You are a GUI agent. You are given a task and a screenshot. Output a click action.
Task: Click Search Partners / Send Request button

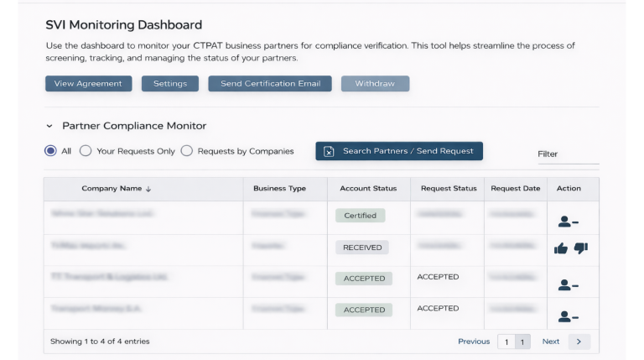[x=399, y=151]
